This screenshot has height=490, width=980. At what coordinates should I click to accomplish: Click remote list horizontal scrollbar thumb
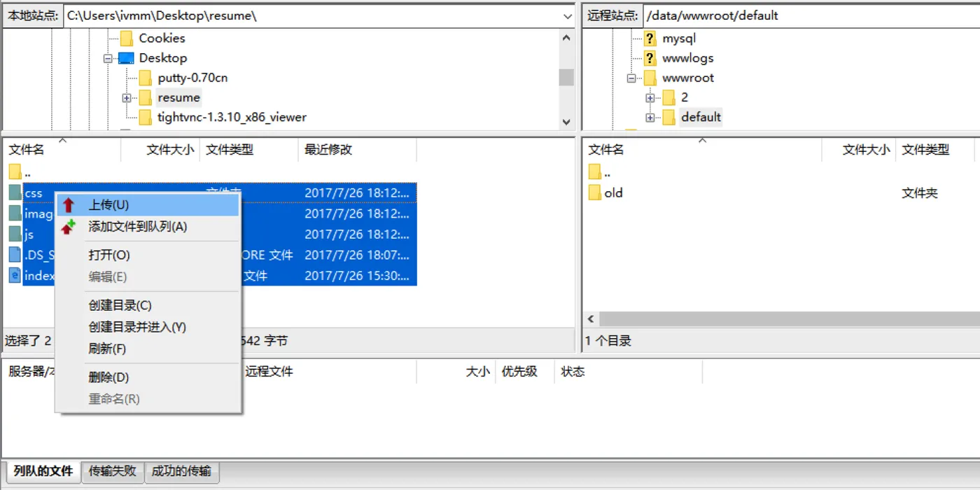(x=790, y=318)
